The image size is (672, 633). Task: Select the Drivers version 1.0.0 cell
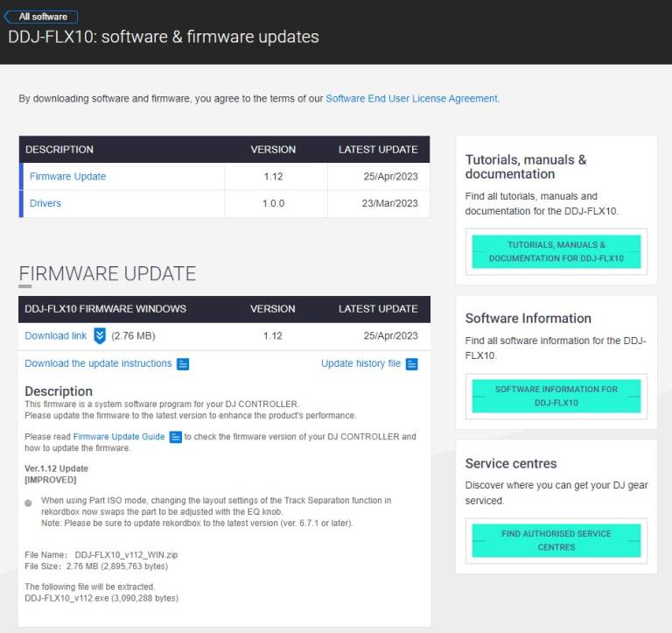pos(273,203)
